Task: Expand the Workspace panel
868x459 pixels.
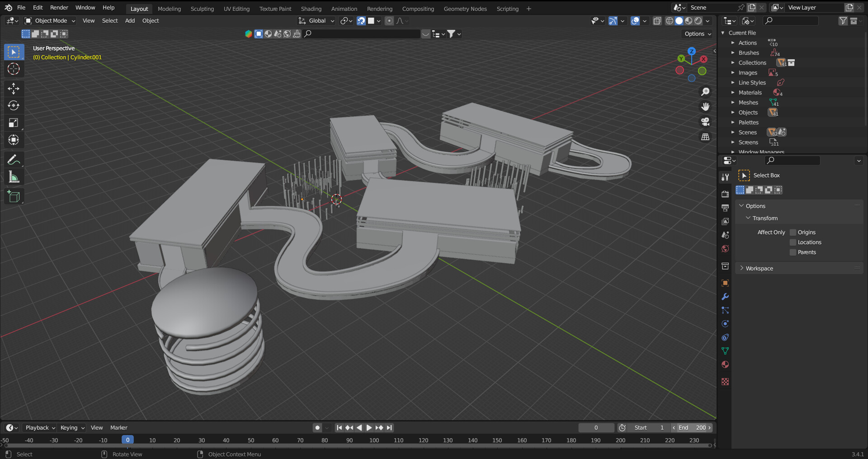Action: [x=759, y=269]
